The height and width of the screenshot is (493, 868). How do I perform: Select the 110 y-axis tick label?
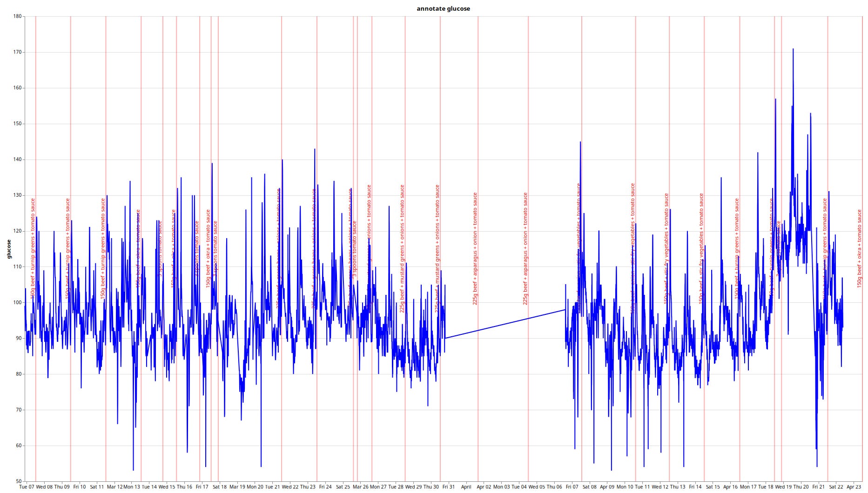(x=17, y=267)
